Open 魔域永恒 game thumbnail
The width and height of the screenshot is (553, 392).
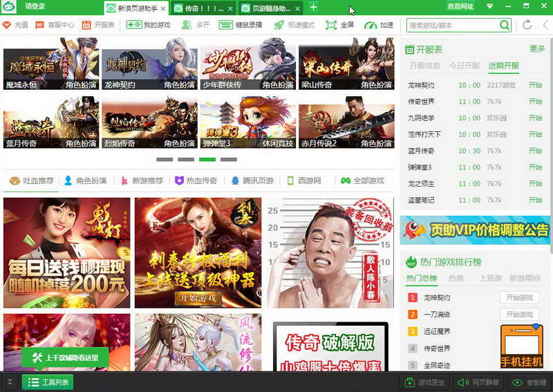point(51,64)
